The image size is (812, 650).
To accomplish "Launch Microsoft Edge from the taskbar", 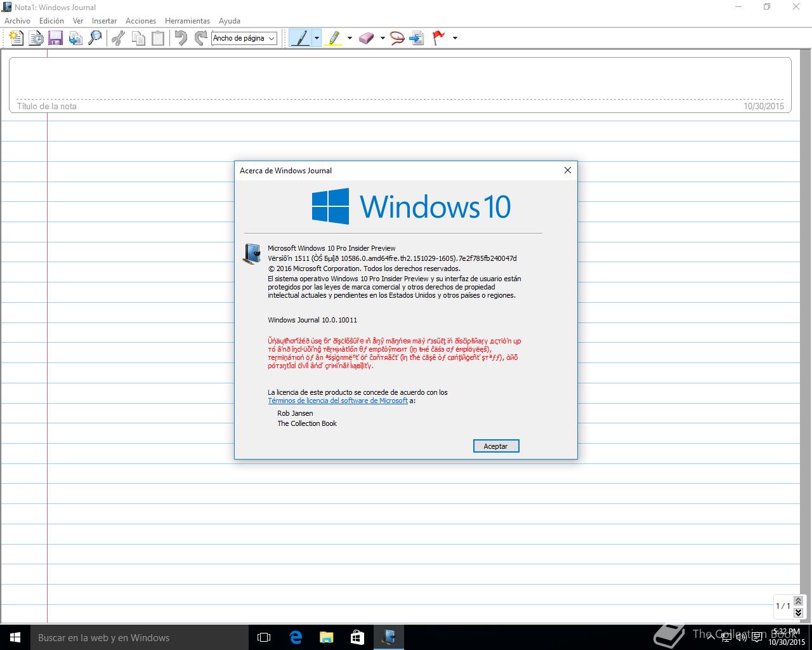I will (296, 637).
